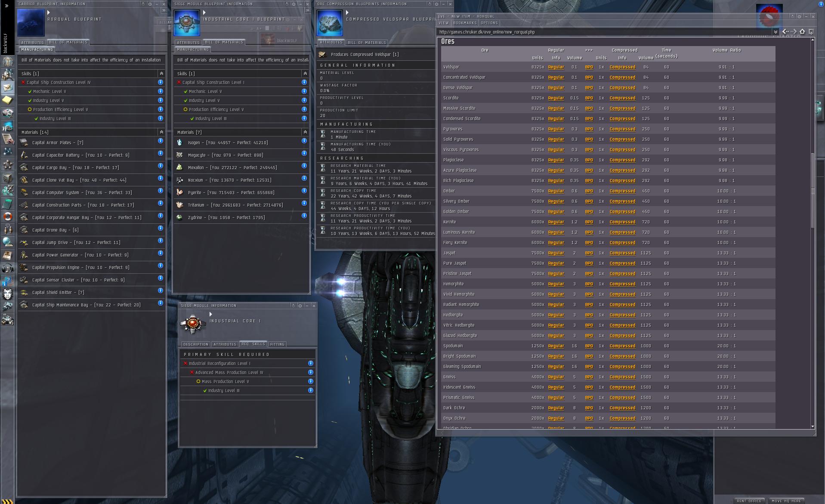Screen dimensions: 825x504
Task: Show info for Capital Armor Plates material
Action: (161, 141)
